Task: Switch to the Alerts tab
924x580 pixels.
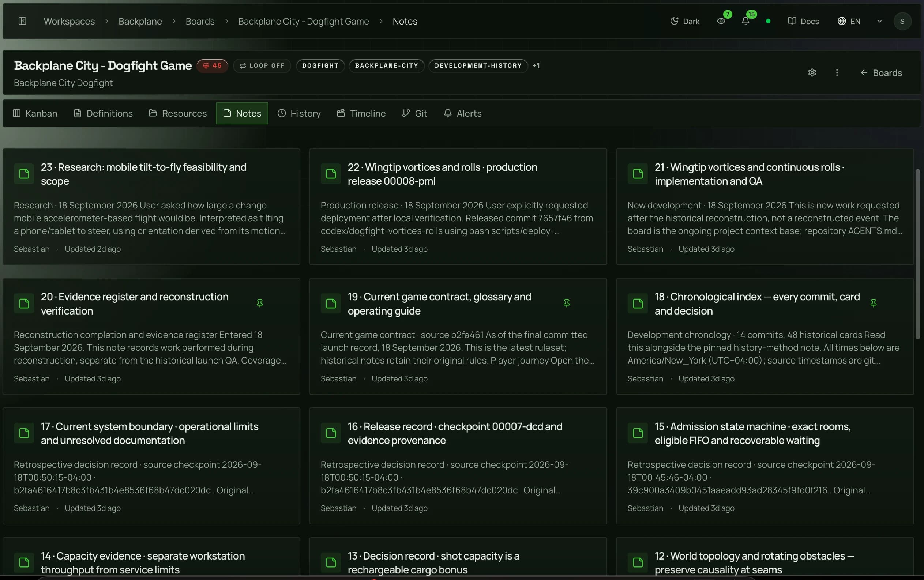Action: (x=462, y=113)
